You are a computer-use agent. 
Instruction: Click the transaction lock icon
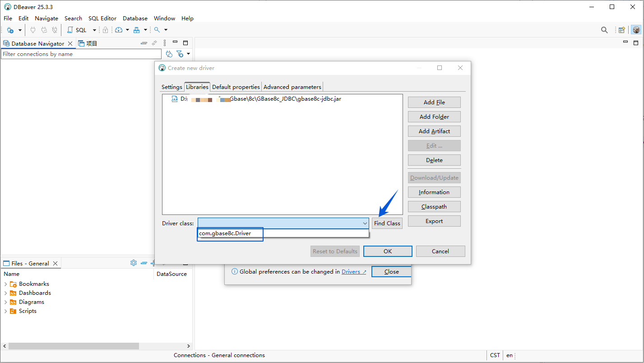(105, 30)
